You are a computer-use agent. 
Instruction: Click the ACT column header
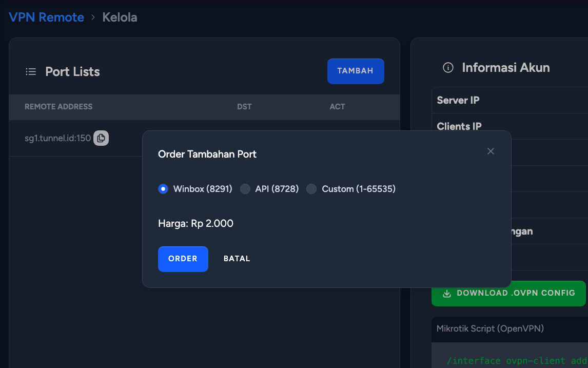pos(337,107)
